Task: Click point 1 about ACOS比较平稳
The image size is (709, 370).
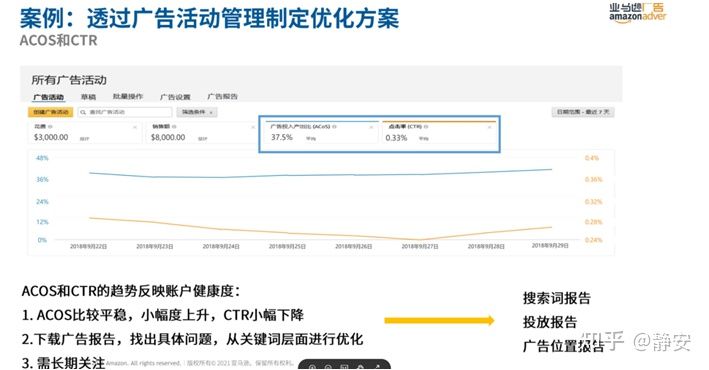Action: (163, 315)
